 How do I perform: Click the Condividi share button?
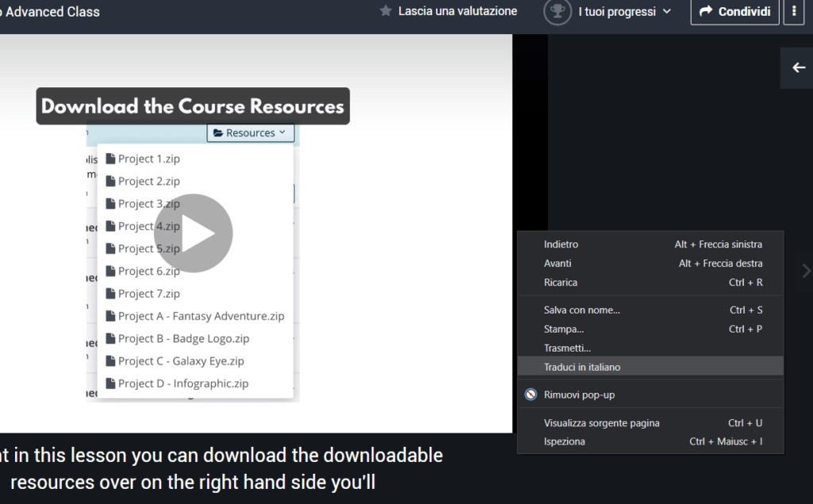[x=734, y=12]
